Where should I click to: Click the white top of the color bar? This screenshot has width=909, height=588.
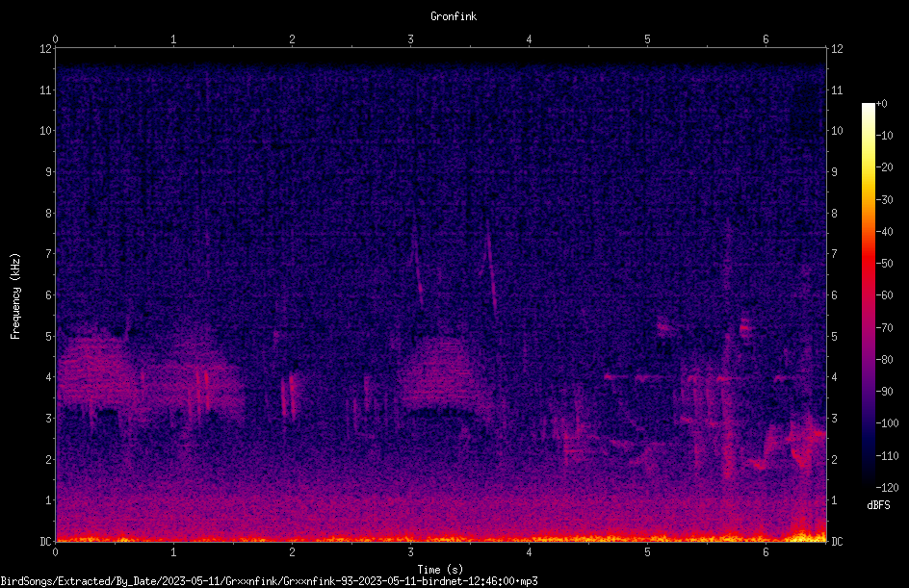(x=868, y=110)
